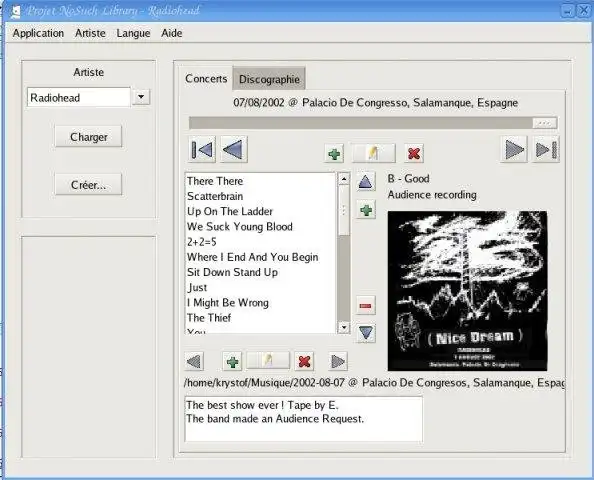
Task: Click the "B - Good" rating text
Action: click(x=408, y=178)
